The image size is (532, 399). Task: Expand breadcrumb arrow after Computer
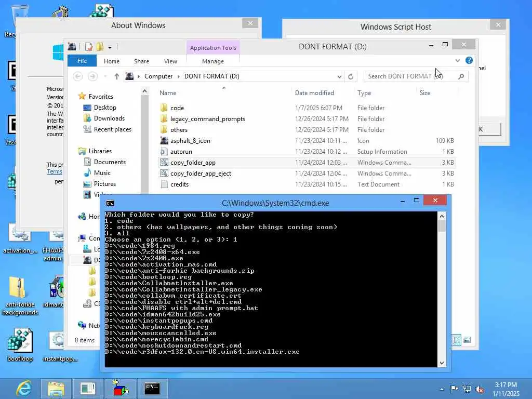[x=179, y=76]
